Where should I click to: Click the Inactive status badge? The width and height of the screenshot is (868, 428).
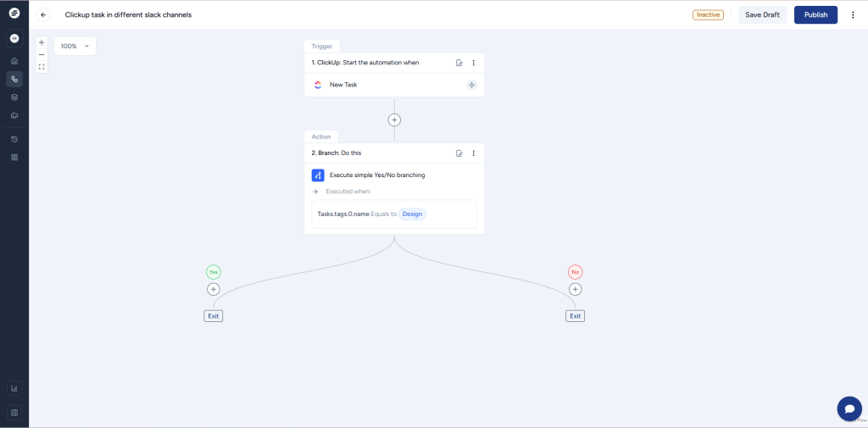click(708, 14)
